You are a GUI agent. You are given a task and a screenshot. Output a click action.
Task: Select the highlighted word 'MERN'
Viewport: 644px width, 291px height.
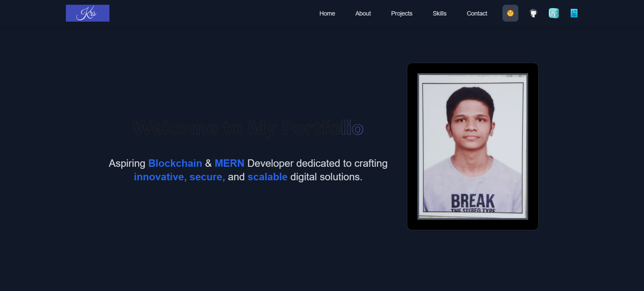pyautogui.click(x=229, y=163)
